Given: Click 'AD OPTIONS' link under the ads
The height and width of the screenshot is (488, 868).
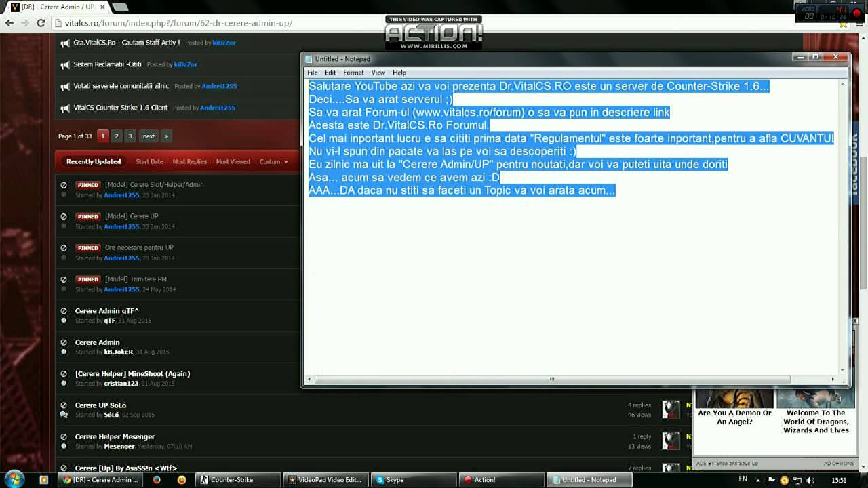Looking at the screenshot, I should pos(838,464).
